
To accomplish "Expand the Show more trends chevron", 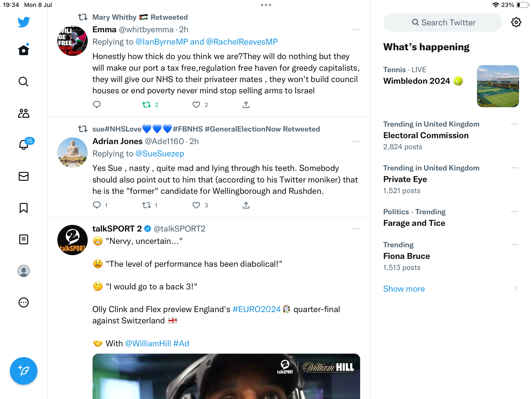I will click(515, 289).
